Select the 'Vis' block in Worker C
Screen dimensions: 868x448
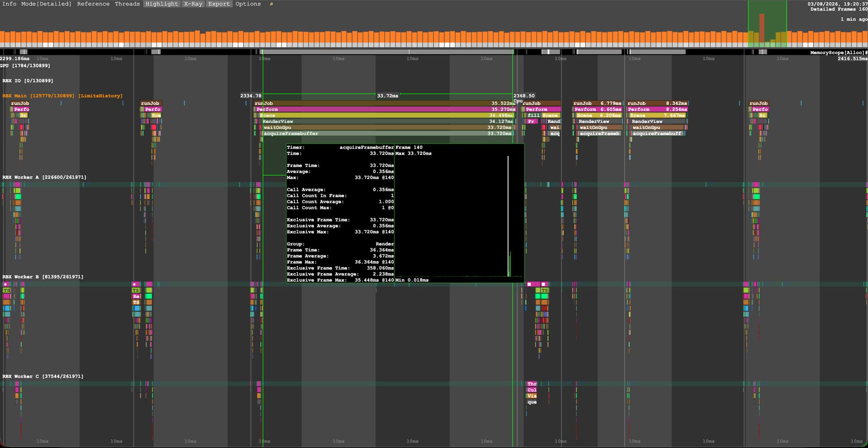tap(532, 396)
